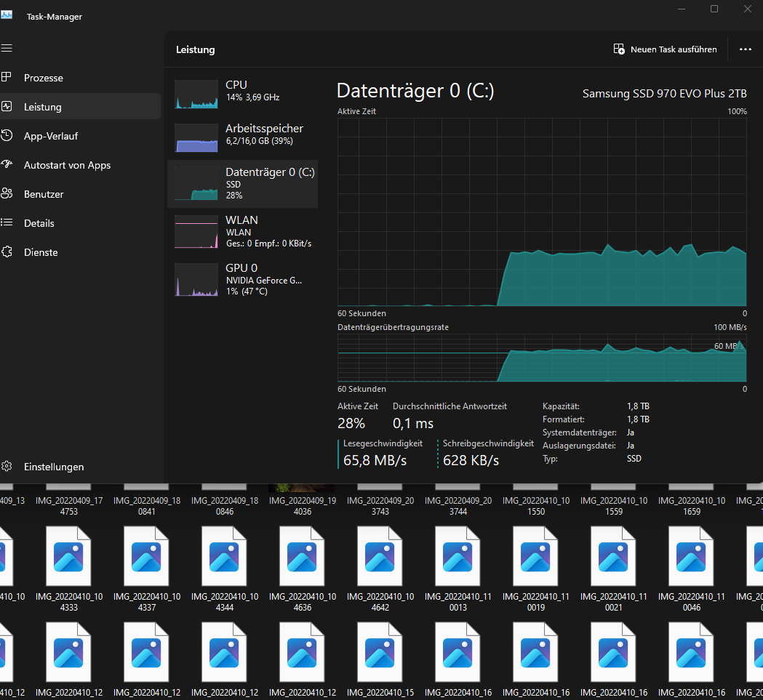Click the Aktive Zeit disk graph

[x=542, y=212]
